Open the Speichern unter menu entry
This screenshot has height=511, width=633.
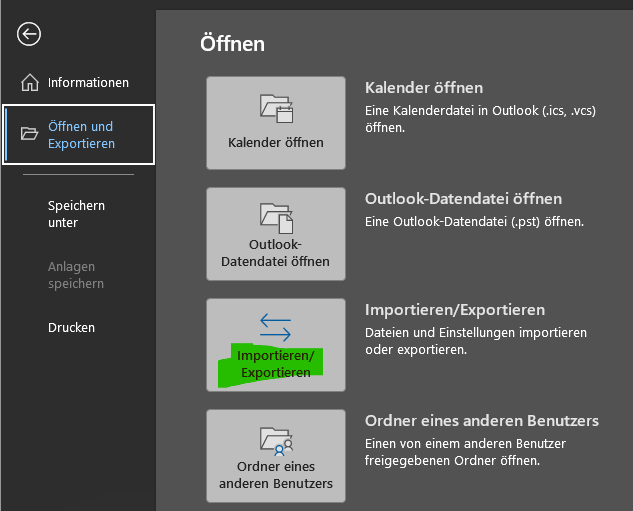(78, 214)
